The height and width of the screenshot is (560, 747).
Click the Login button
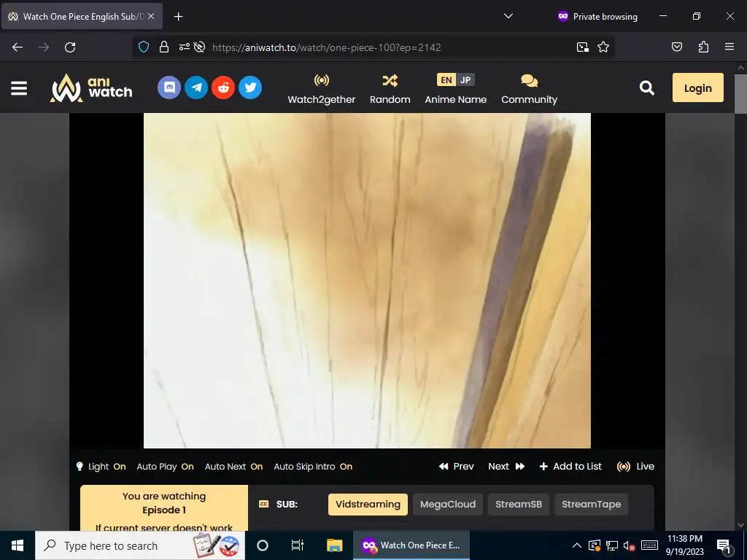[x=697, y=88]
